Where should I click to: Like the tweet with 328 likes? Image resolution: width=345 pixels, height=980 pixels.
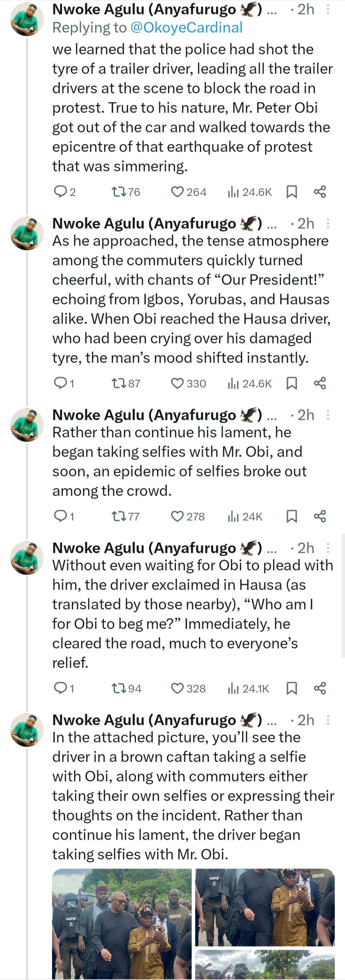pyautogui.click(x=178, y=689)
